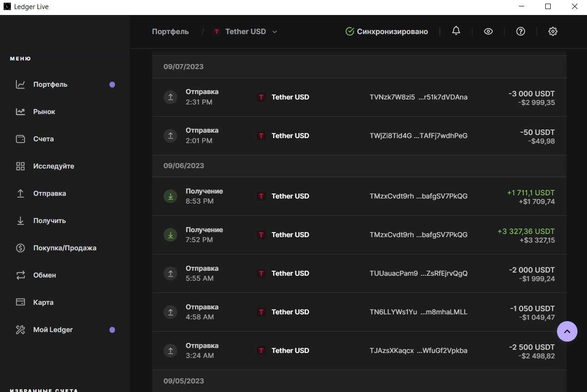
Task: Click the Рынок trend icon in sidebar
Action: click(20, 112)
